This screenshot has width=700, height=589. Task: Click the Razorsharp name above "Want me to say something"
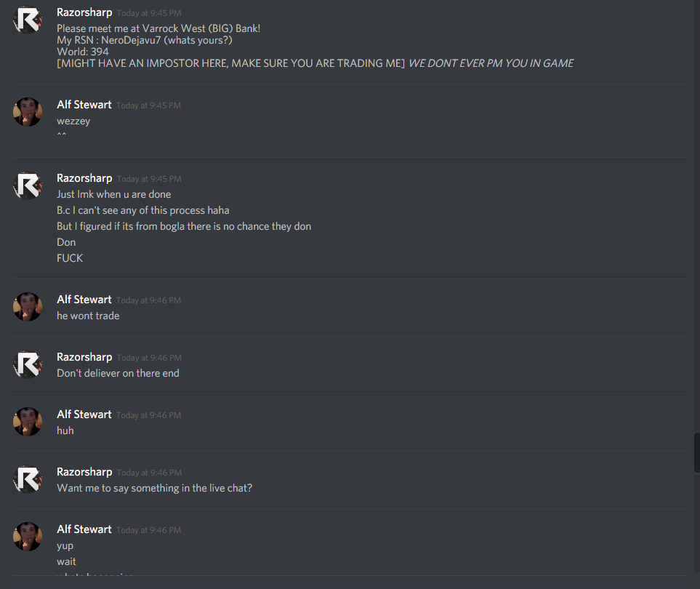[x=84, y=472]
